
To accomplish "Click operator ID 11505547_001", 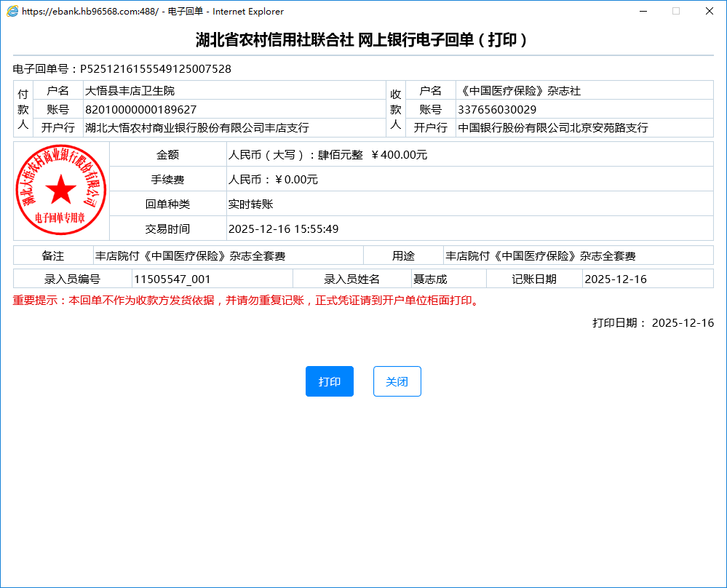I will click(x=172, y=279).
